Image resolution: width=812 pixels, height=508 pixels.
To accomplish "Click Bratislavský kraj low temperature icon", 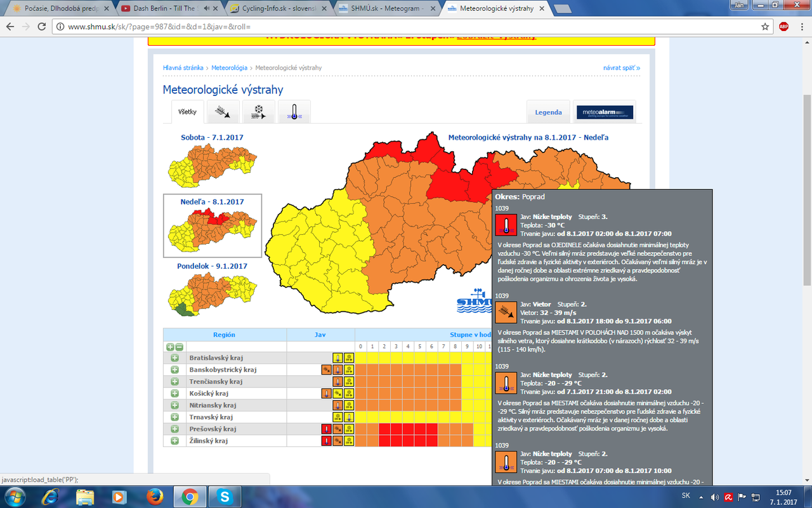I will click(337, 358).
